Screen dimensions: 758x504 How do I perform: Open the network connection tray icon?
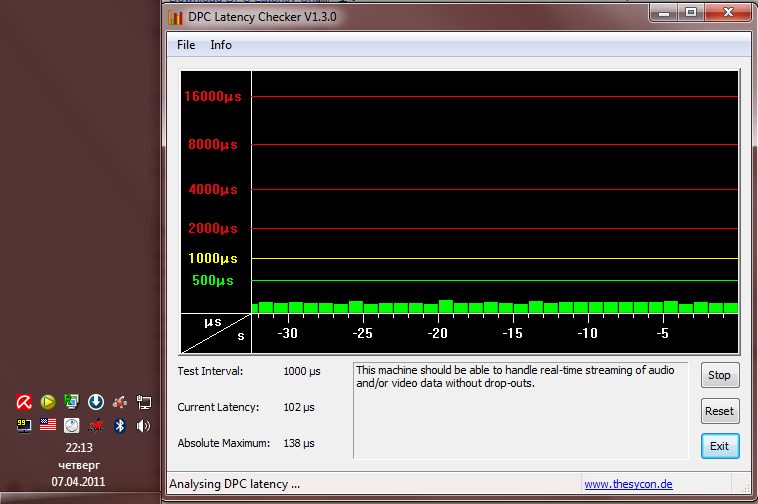[143, 402]
